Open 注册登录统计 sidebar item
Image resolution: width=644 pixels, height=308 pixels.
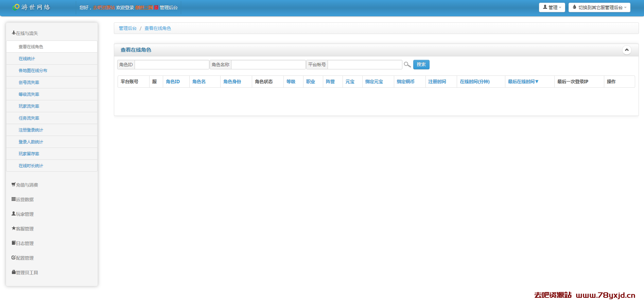coord(52,130)
